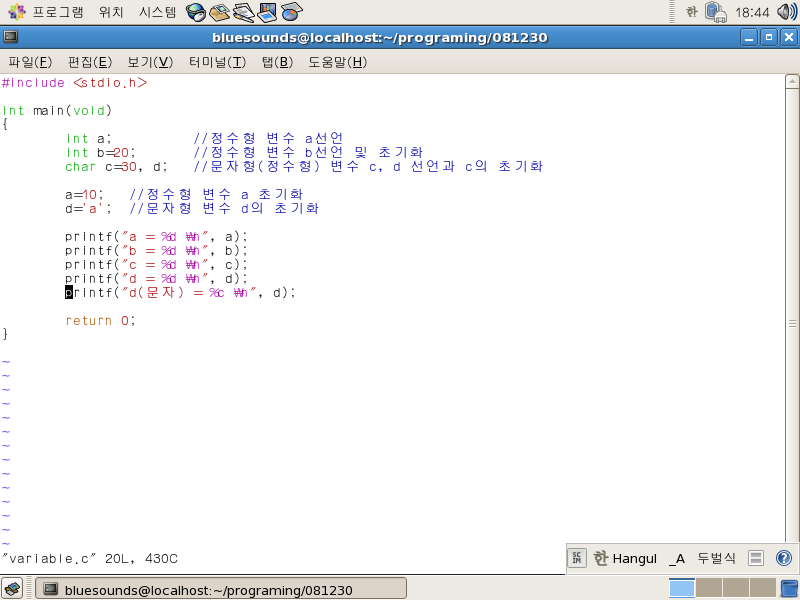
Task: Maximize the terminal window
Action: click(x=769, y=37)
